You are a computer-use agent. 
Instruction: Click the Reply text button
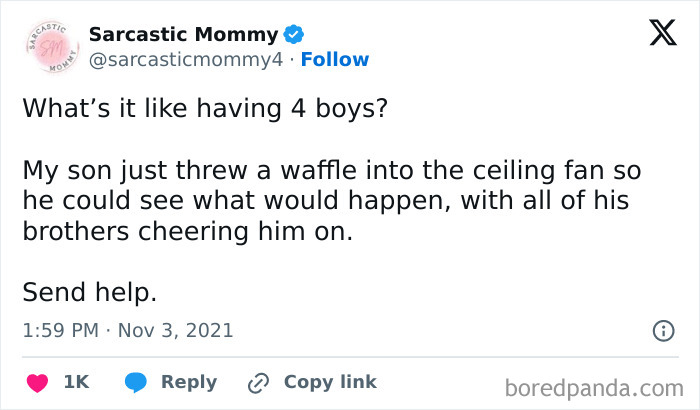(188, 382)
